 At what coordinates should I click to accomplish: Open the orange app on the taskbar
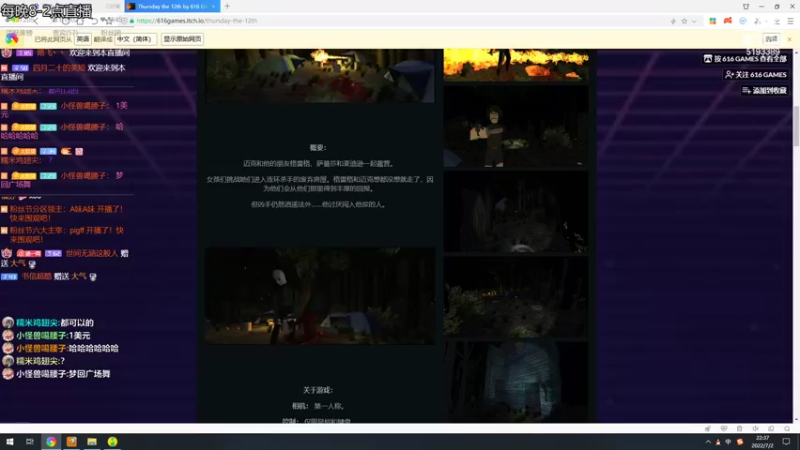pos(71,442)
